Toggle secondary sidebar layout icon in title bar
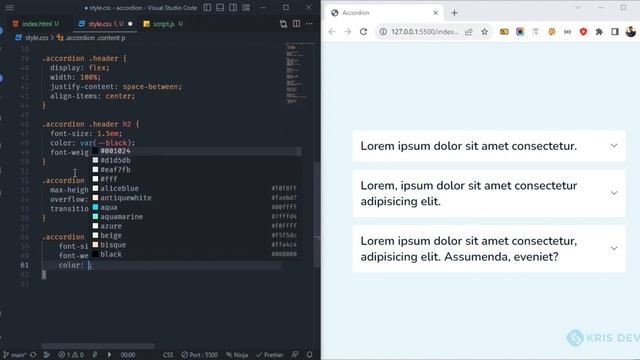Viewport: 640px width, 360px height. pos(233,7)
